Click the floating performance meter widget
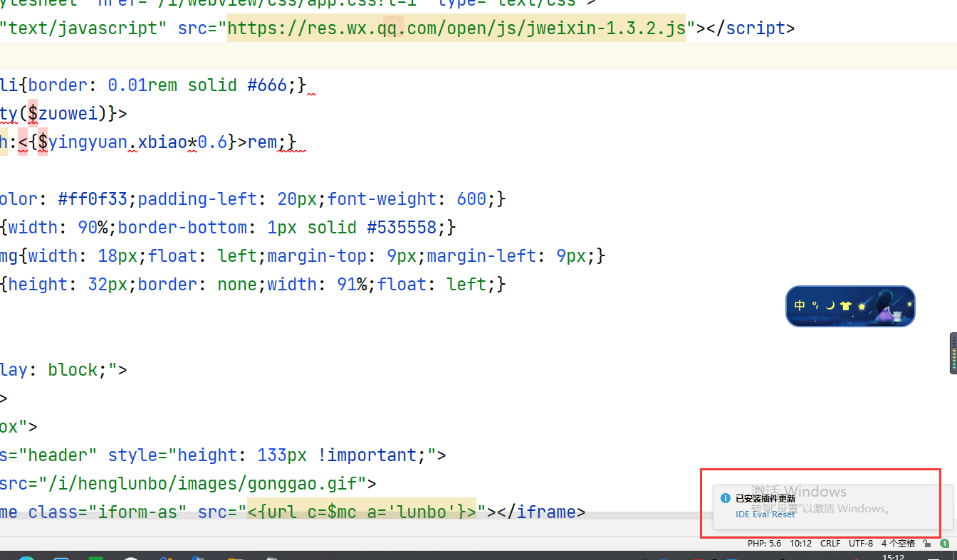This screenshot has width=957, height=560. click(953, 353)
